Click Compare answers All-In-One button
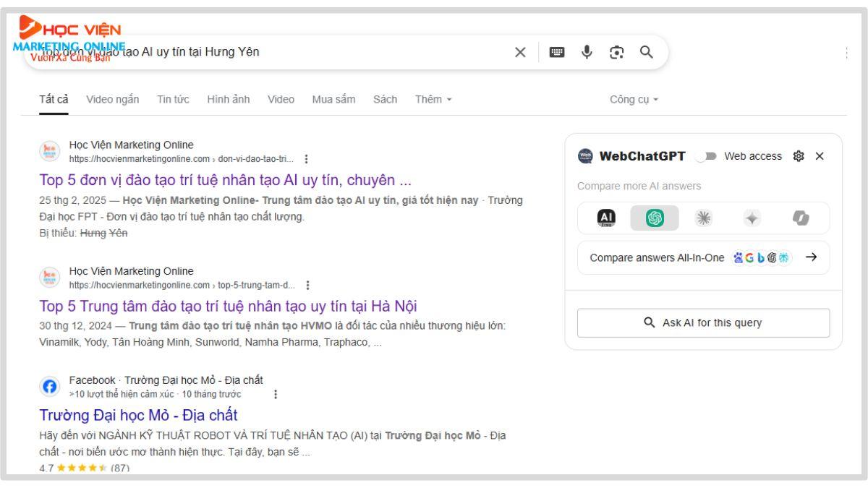This screenshot has width=868, height=488. coord(704,257)
